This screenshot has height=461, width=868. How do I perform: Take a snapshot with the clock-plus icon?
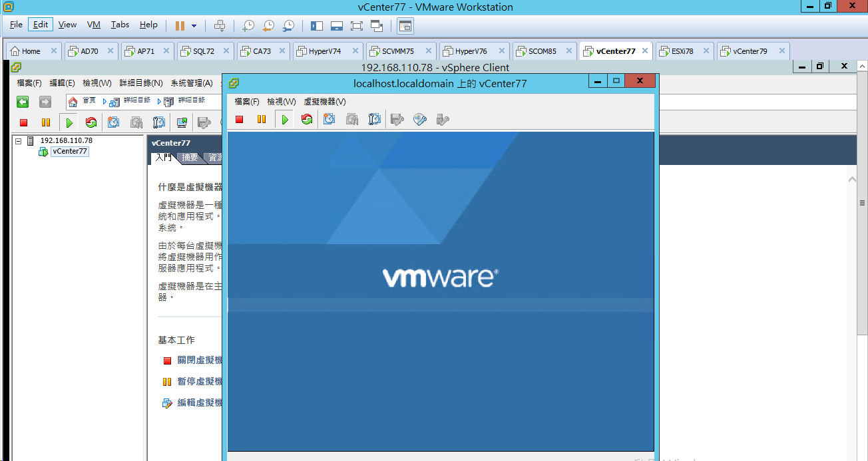248,25
